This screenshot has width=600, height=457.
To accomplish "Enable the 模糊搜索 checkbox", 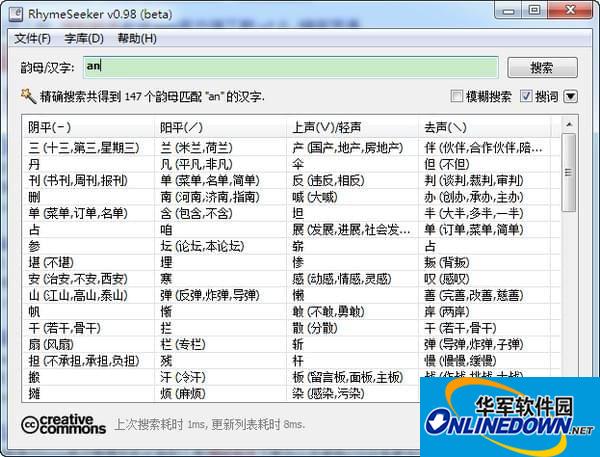I will point(456,96).
